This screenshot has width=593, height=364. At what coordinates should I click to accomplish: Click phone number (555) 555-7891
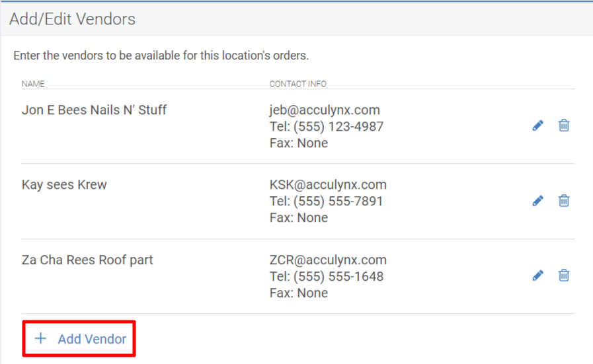click(x=338, y=201)
